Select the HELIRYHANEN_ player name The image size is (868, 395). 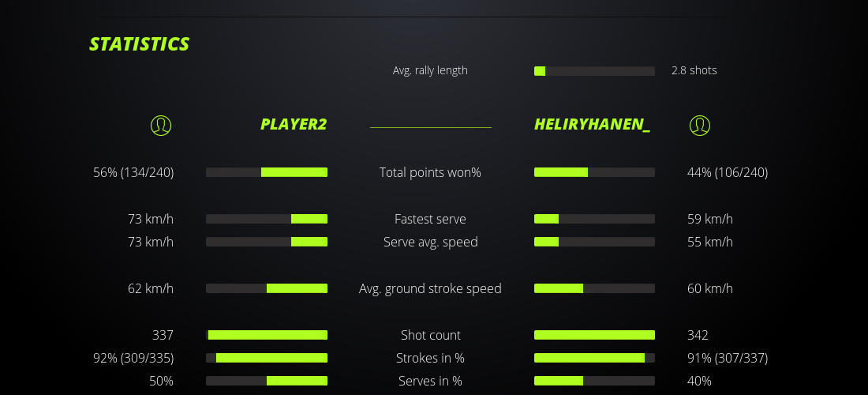(x=592, y=125)
